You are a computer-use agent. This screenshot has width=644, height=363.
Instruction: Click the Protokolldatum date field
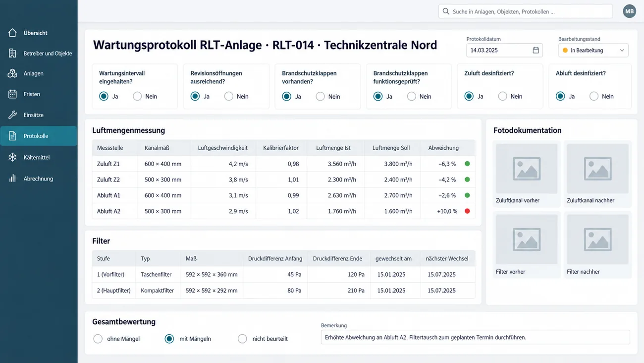(x=504, y=50)
